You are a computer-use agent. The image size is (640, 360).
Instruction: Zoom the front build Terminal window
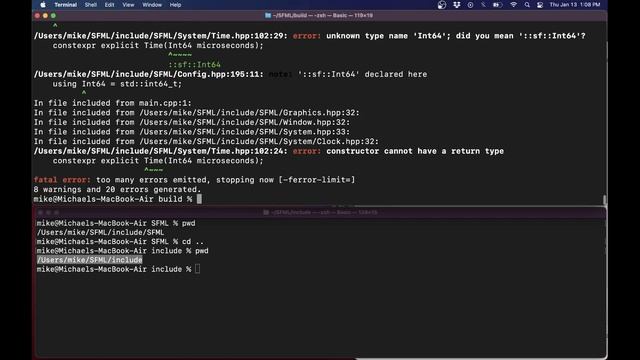53,16
